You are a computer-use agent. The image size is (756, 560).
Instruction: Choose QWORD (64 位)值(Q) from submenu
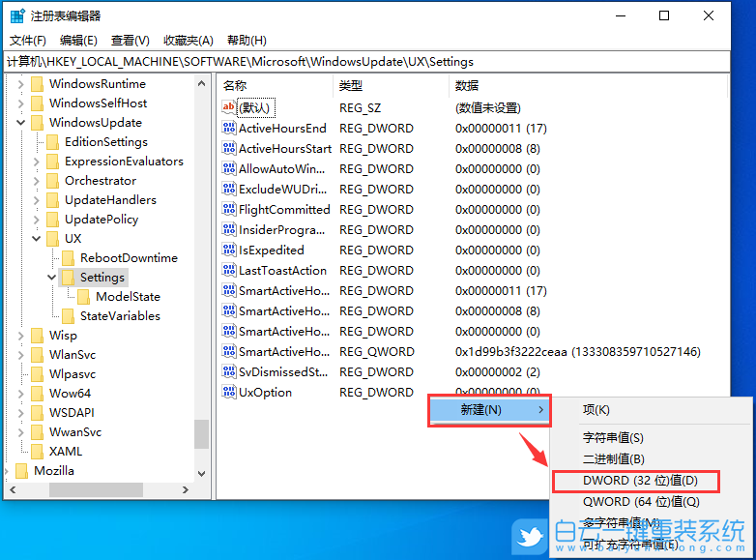coord(641,502)
